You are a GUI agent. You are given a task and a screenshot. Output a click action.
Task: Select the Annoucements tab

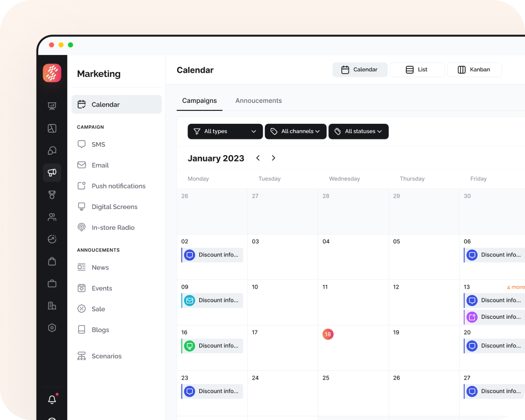pos(258,101)
